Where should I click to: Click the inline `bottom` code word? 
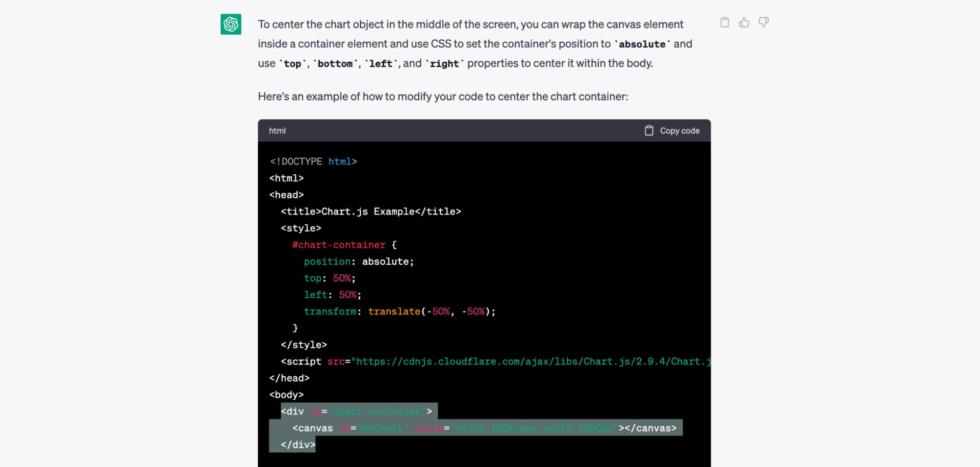click(x=335, y=64)
